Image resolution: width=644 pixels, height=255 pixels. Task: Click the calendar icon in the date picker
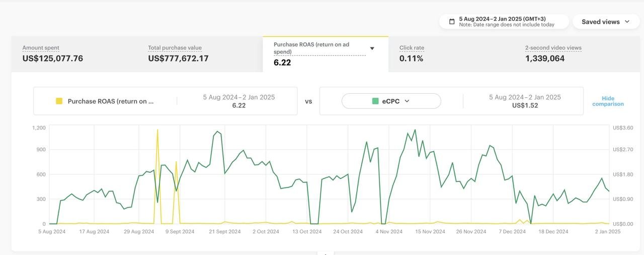[452, 22]
